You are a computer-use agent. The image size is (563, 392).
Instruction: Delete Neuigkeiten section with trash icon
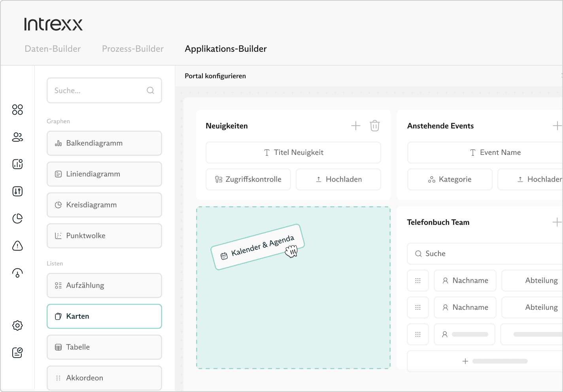coord(374,126)
